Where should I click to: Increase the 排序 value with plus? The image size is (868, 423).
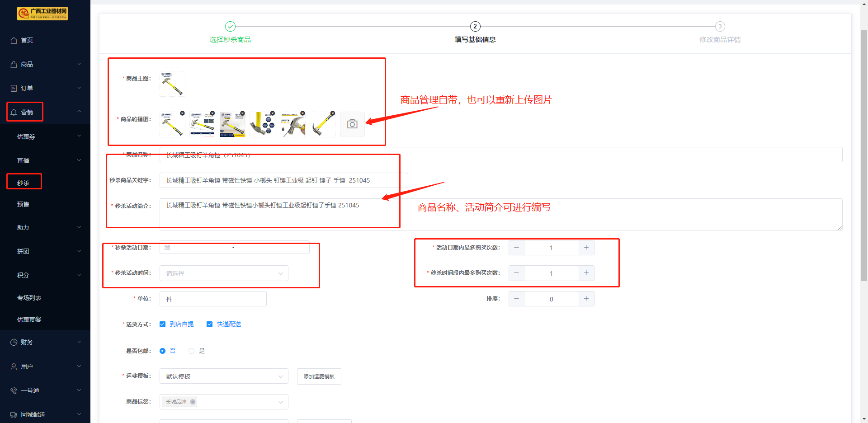point(586,299)
